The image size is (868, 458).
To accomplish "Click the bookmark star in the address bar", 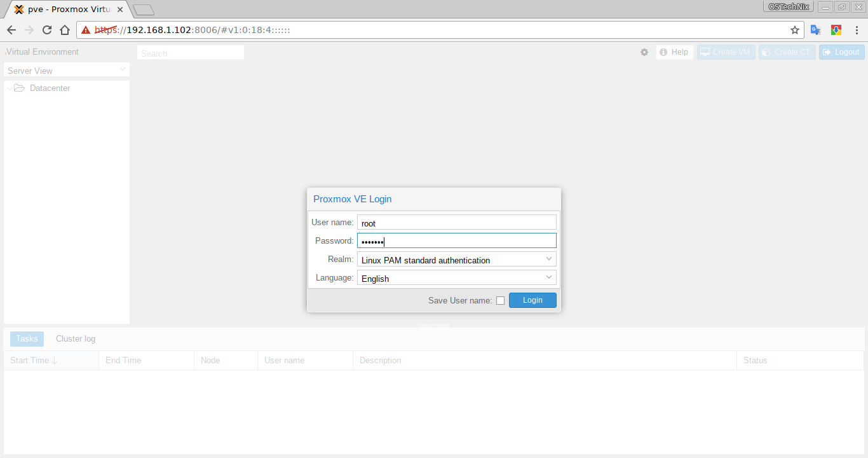I will coord(795,29).
